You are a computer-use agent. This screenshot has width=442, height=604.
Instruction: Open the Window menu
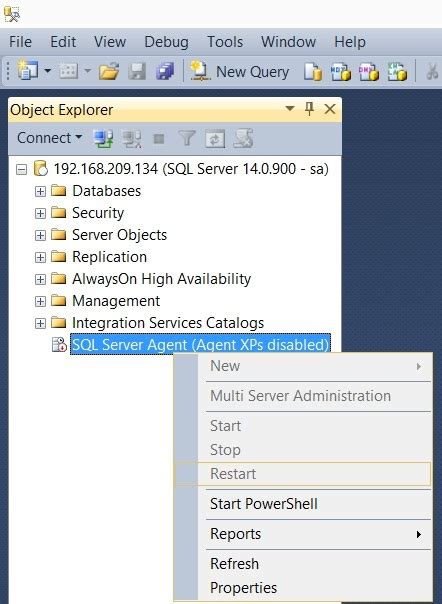pyautogui.click(x=289, y=42)
